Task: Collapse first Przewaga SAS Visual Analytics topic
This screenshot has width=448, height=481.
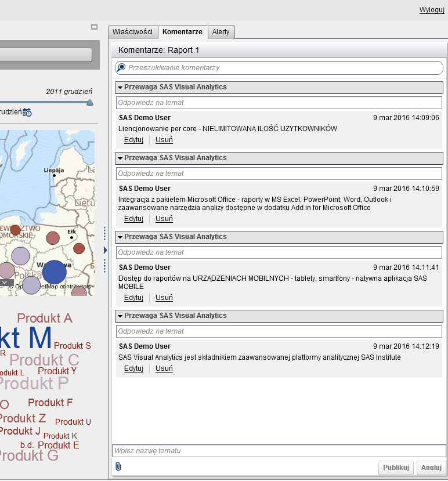Action: coord(120,88)
